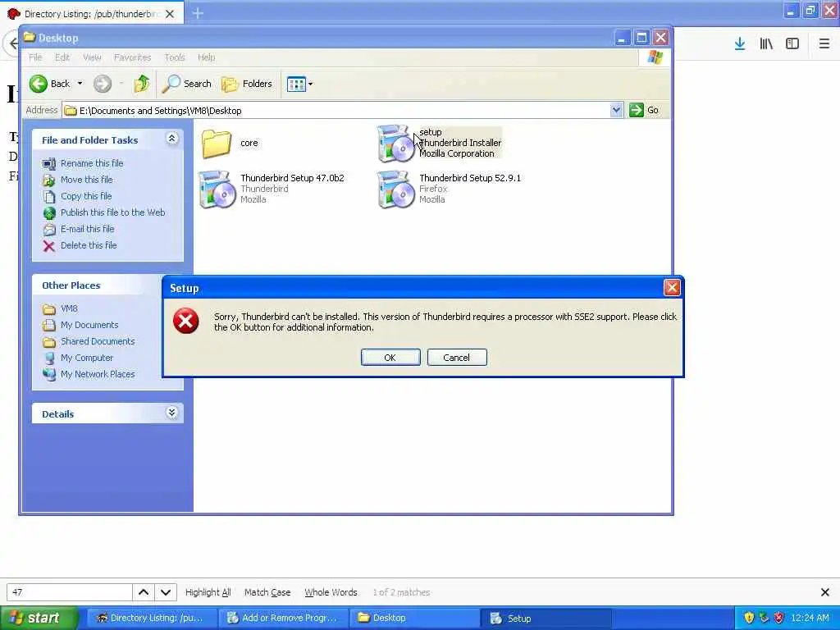This screenshot has width=840, height=630.
Task: Close the Firefox find bar
Action: click(x=825, y=592)
